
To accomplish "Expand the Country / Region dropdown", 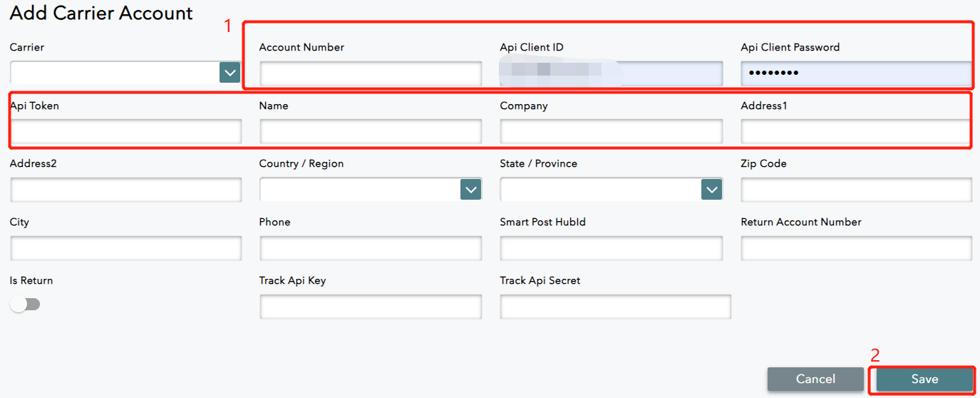I will (370, 190).
